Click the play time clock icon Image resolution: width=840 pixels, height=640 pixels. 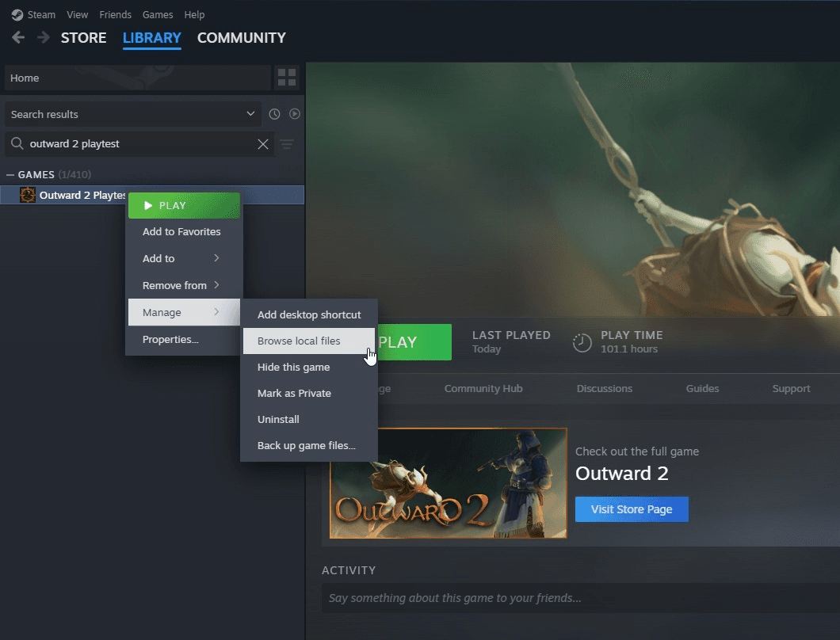click(582, 342)
